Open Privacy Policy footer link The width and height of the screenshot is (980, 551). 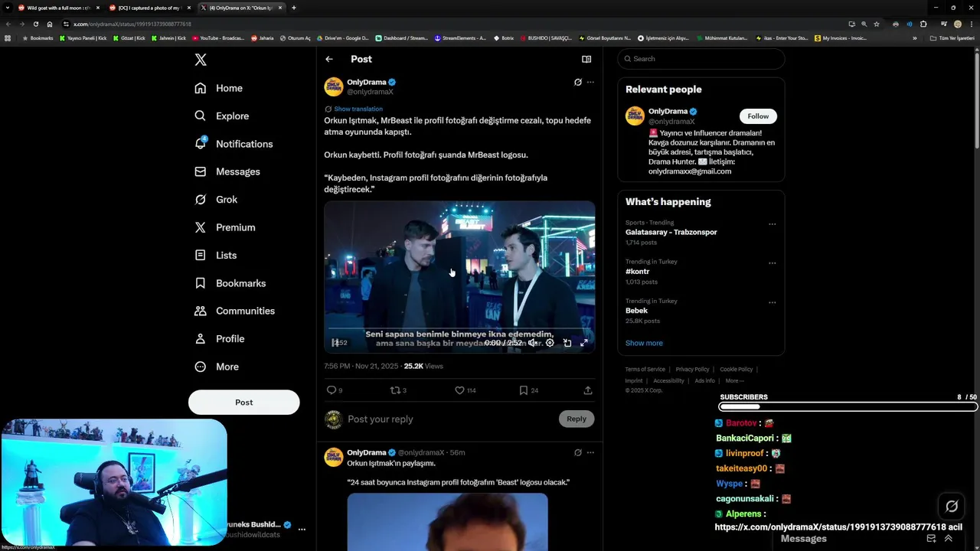point(692,370)
